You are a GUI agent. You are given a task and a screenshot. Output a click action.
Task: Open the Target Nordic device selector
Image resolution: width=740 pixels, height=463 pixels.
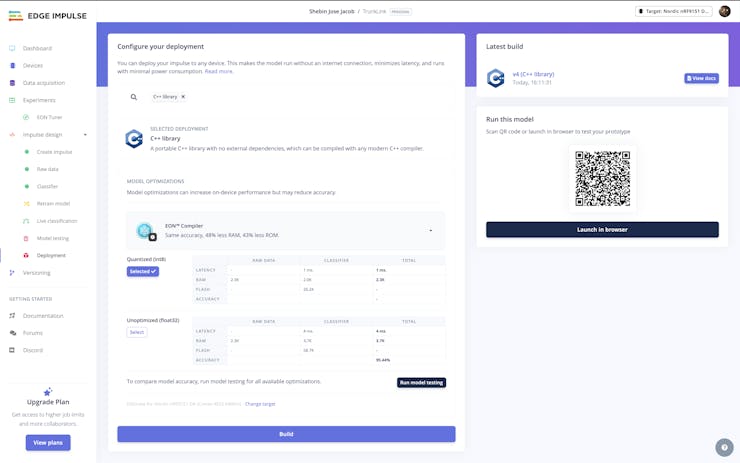click(x=673, y=11)
